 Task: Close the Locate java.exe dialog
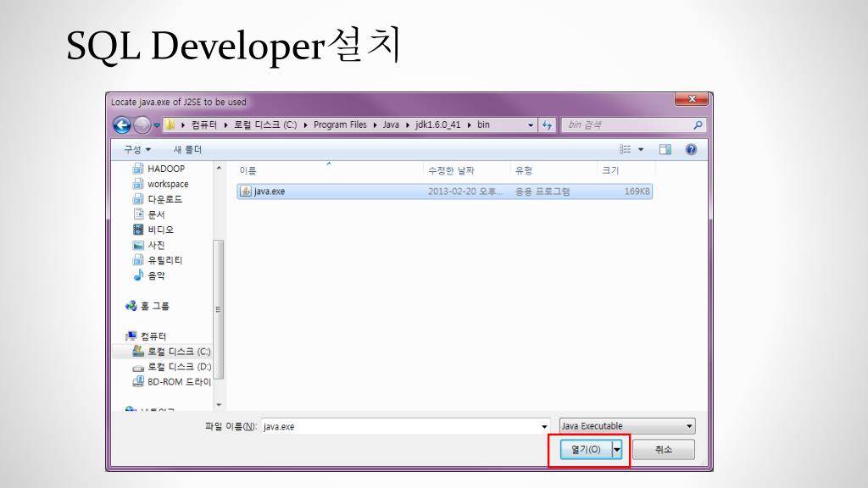(x=692, y=99)
